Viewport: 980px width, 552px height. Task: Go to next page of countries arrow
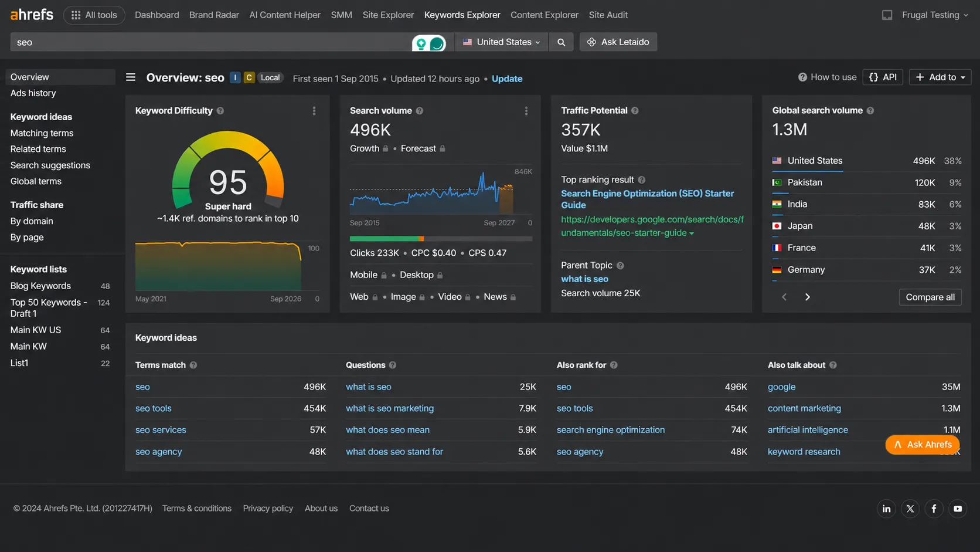808,297
